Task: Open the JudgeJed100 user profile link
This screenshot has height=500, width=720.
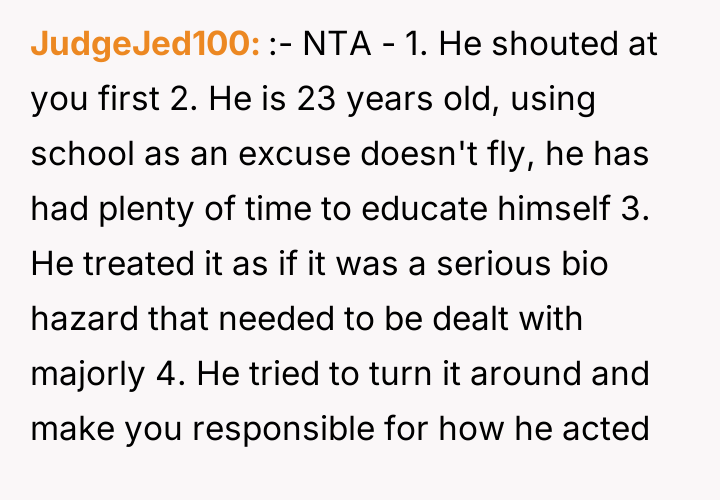Action: [x=146, y=46]
